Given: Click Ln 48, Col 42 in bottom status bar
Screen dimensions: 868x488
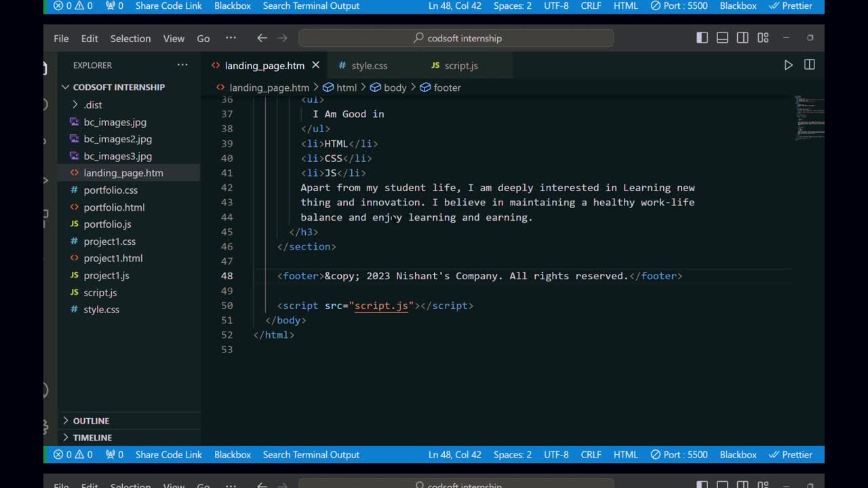Looking at the screenshot, I should point(455,455).
